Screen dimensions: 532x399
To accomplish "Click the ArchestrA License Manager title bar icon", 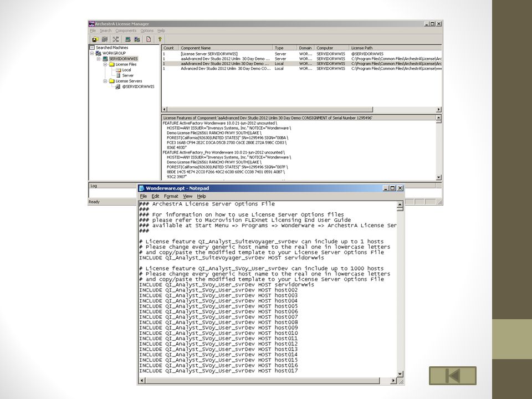I will tap(91, 24).
